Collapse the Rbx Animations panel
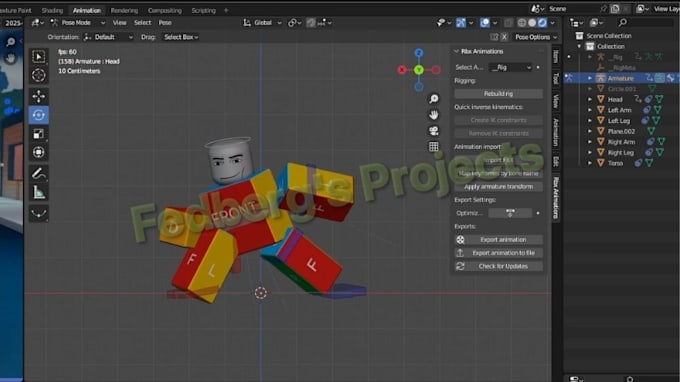The width and height of the screenshot is (680, 382). tap(456, 51)
